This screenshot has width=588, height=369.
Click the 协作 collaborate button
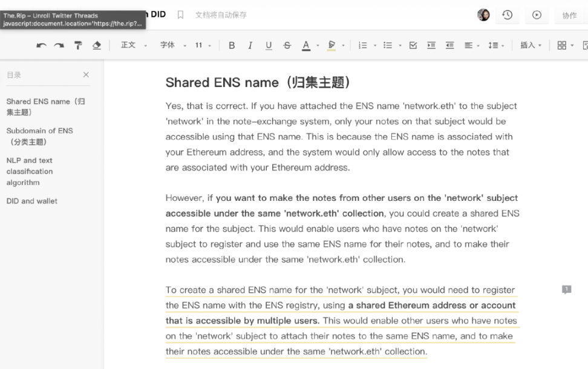(x=569, y=15)
